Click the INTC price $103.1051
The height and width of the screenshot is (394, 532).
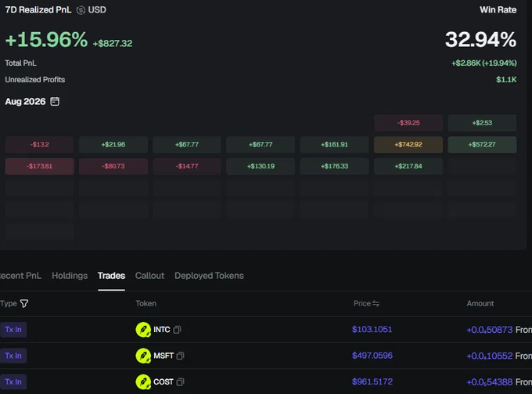tap(372, 330)
